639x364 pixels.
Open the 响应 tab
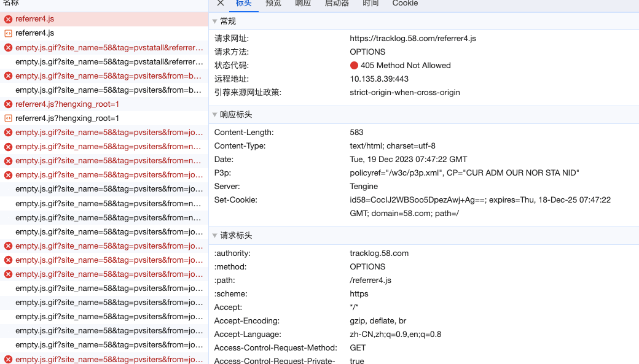(303, 4)
